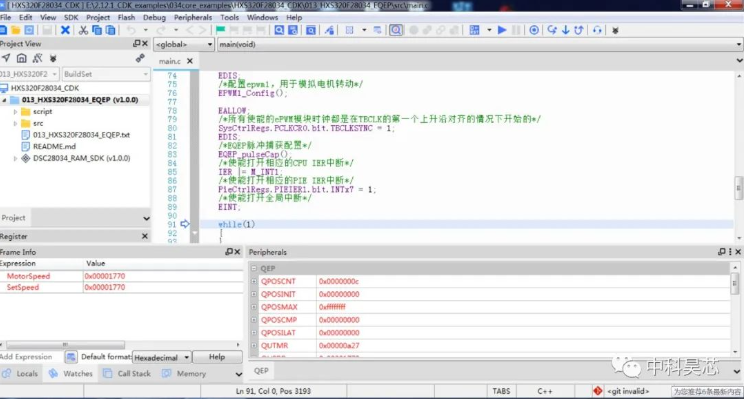Open the Peripherals panel options menu
The width and height of the screenshot is (747, 399).
730,251
